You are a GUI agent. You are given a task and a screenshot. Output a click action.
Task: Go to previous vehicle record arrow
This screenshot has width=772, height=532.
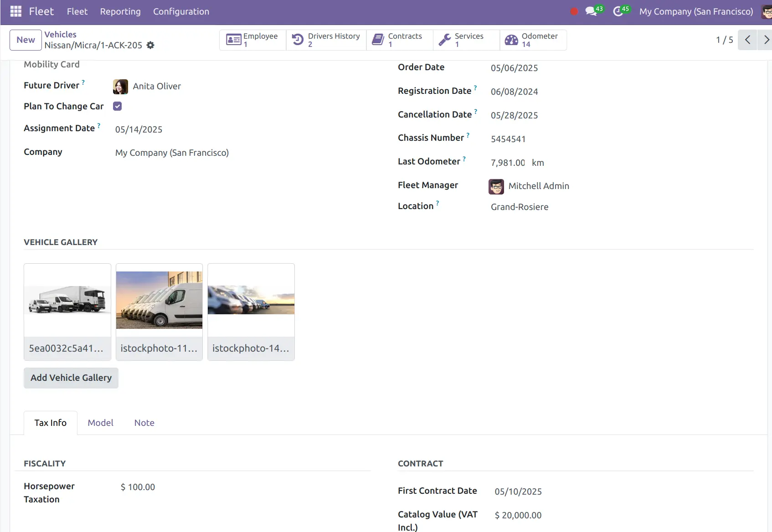click(747, 40)
